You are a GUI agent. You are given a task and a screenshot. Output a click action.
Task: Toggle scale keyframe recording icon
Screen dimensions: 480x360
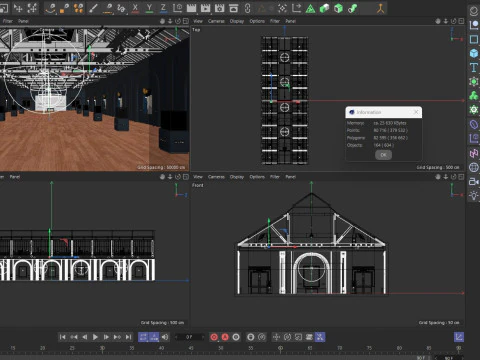[x=298, y=337]
